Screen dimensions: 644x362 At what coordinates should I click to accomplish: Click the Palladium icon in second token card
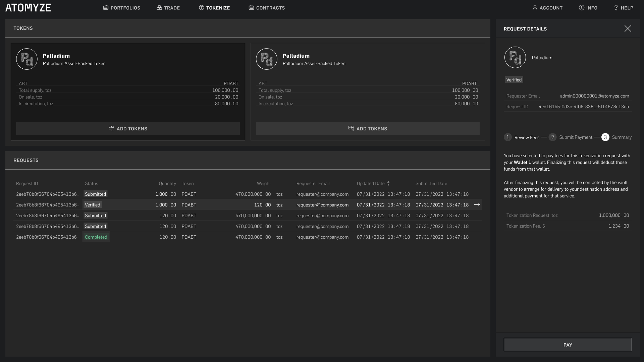267,59
